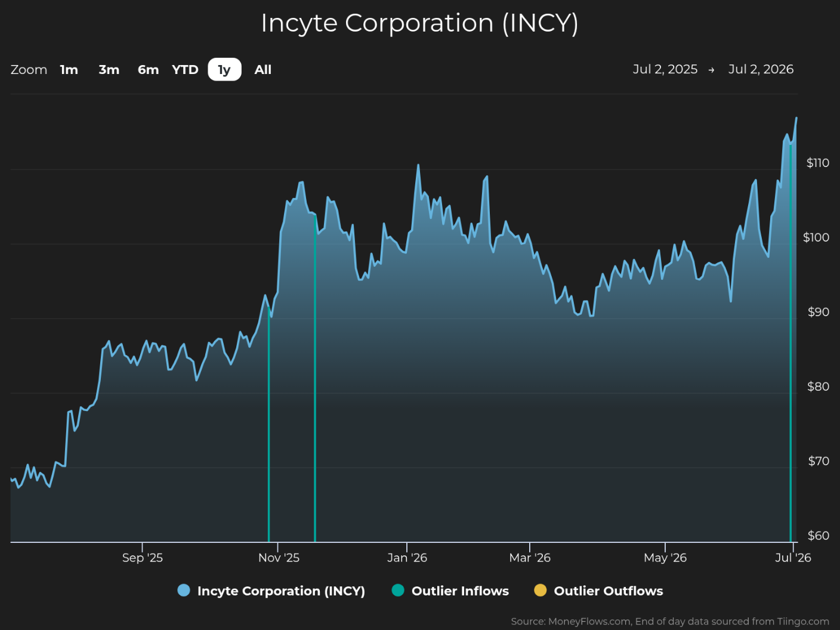Click the blue INCY legend dot
This screenshot has height=630, width=840.
(184, 590)
